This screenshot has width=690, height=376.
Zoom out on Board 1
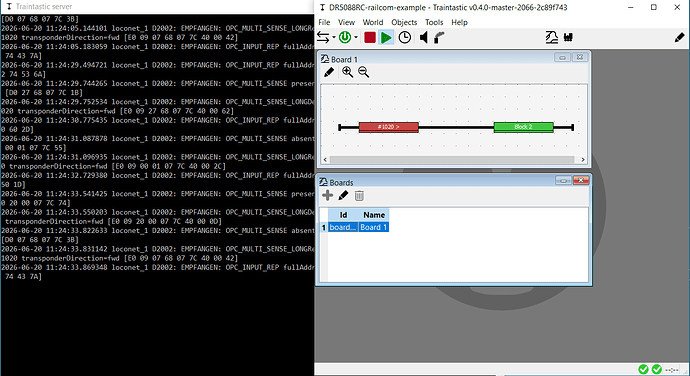pyautogui.click(x=363, y=72)
